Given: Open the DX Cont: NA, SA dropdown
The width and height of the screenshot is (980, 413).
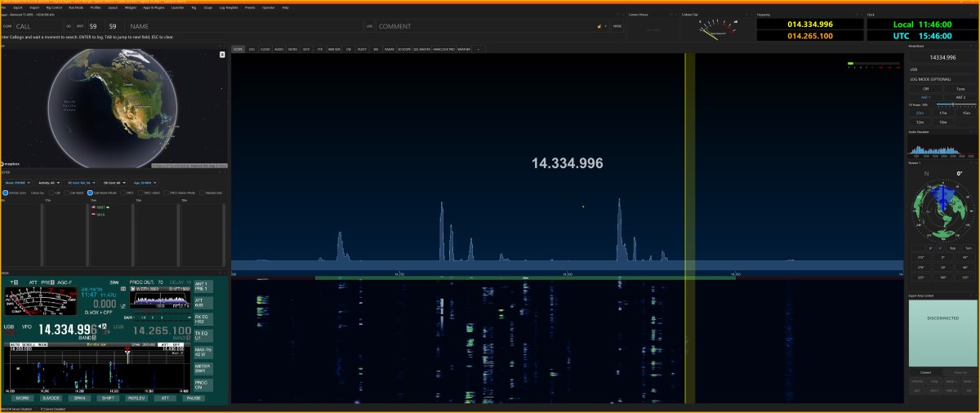Looking at the screenshot, I should pyautogui.click(x=81, y=183).
